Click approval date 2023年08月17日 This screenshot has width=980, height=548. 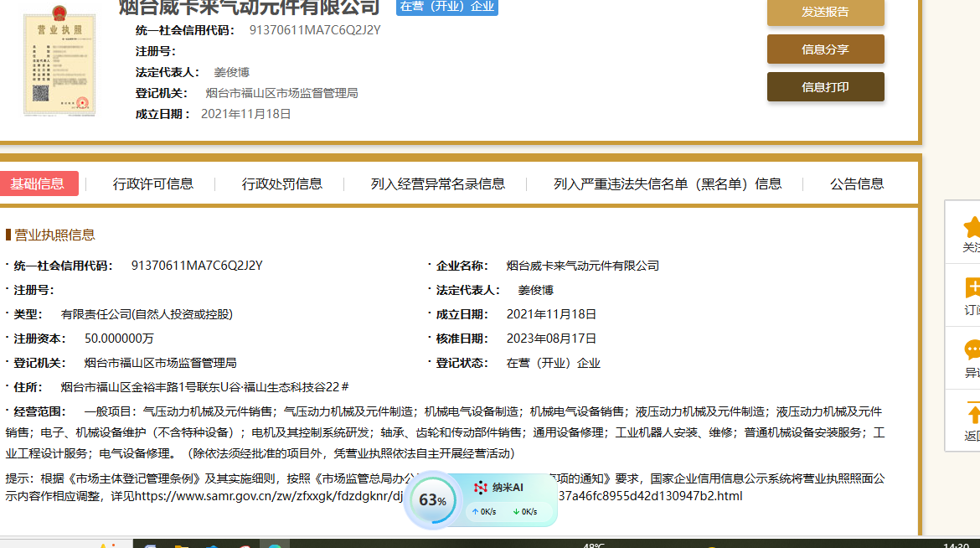551,339
